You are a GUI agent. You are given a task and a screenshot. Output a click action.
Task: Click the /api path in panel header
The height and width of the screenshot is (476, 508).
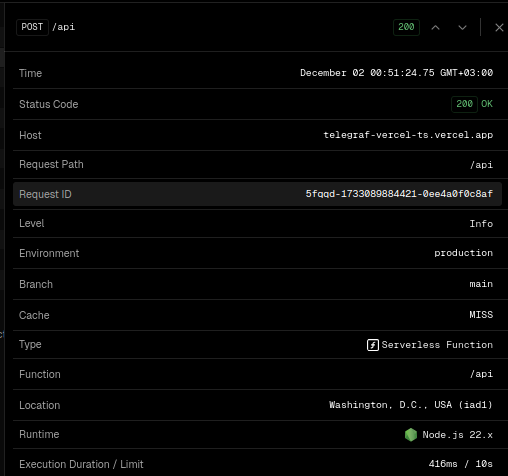click(x=63, y=27)
